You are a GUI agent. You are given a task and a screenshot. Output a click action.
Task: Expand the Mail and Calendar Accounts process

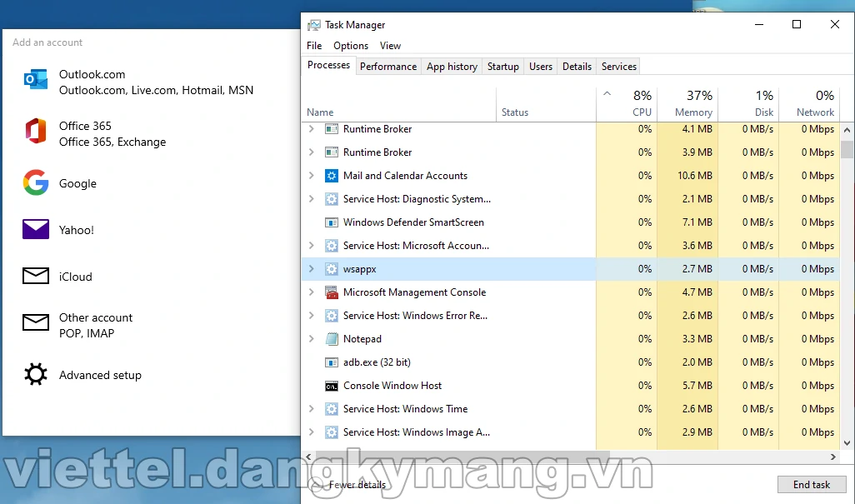312,176
